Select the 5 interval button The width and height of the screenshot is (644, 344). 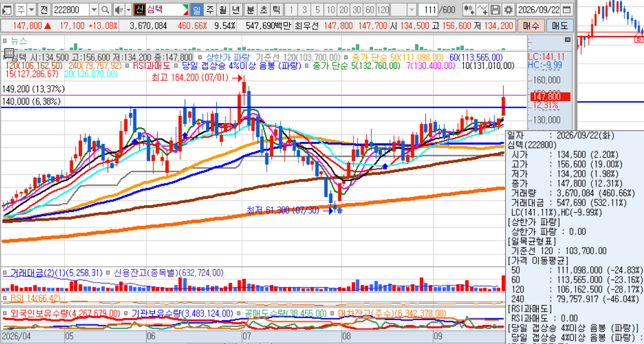318,9
